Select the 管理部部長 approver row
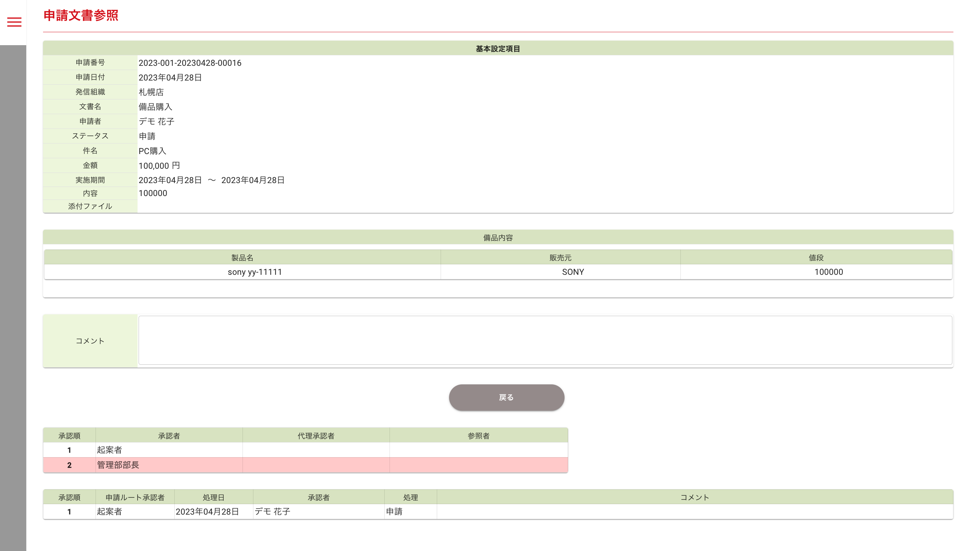Image resolution: width=980 pixels, height=551 pixels. coord(118,465)
